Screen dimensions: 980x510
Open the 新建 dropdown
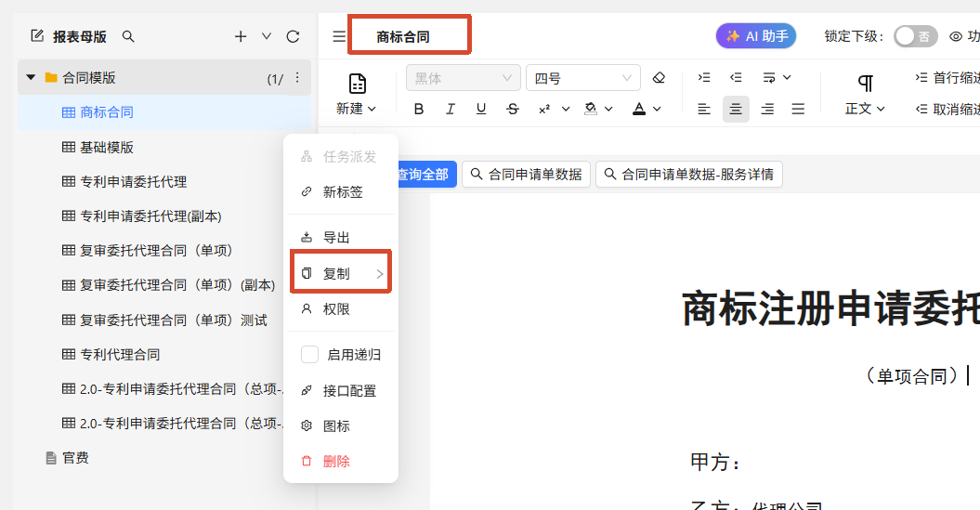tap(357, 95)
